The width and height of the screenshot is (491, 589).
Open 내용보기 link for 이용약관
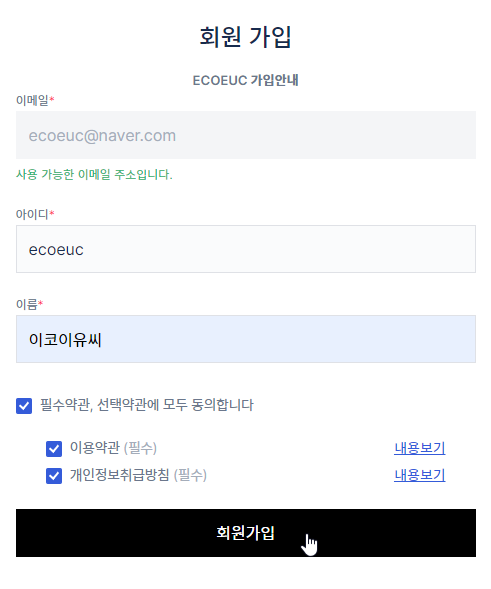click(420, 448)
